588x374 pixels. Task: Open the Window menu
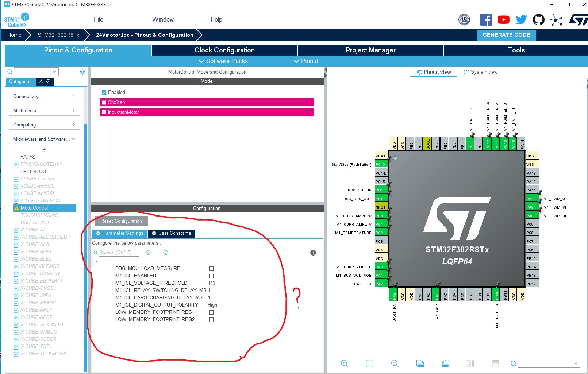point(163,19)
